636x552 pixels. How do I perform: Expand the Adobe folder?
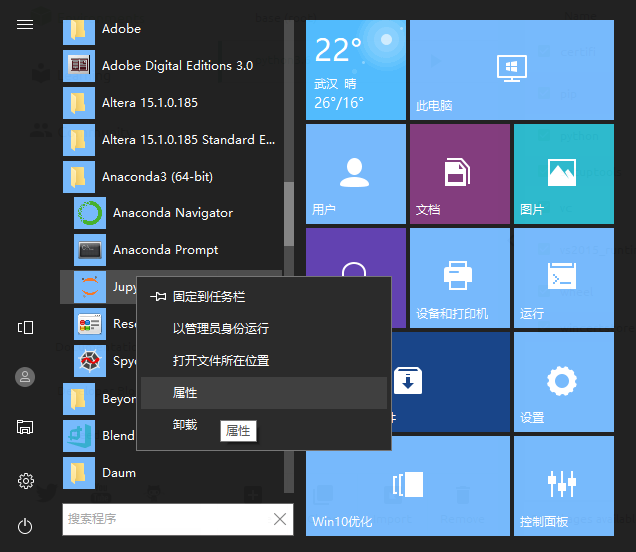pyautogui.click(x=172, y=29)
